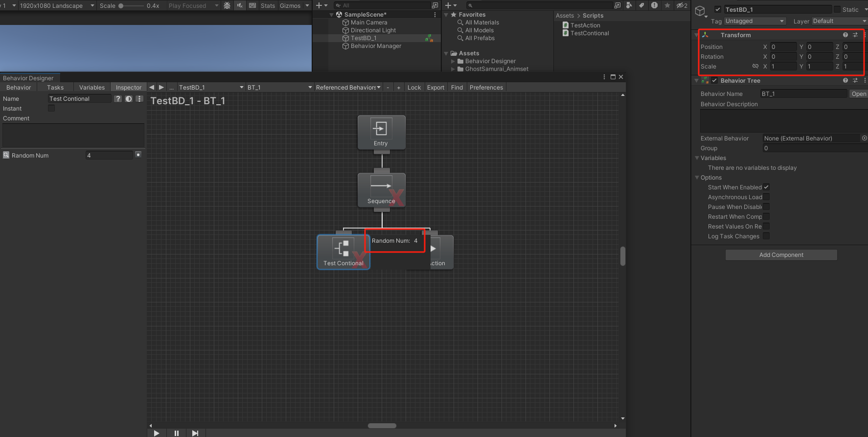Collapse the Variables section in Inspector
Screen dimensions: 868x437
click(697, 158)
